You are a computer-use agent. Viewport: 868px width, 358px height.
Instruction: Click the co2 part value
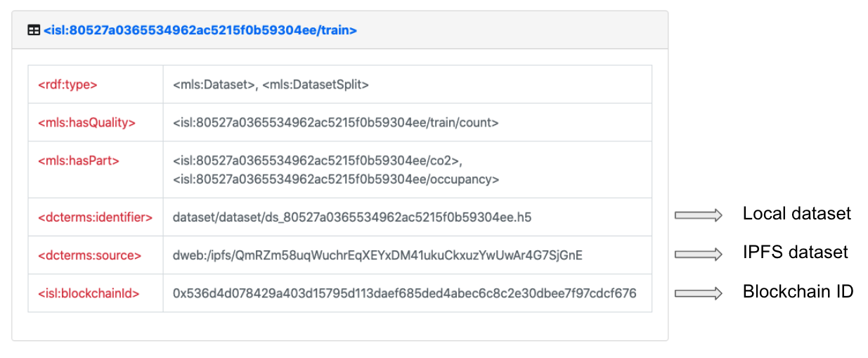click(316, 160)
